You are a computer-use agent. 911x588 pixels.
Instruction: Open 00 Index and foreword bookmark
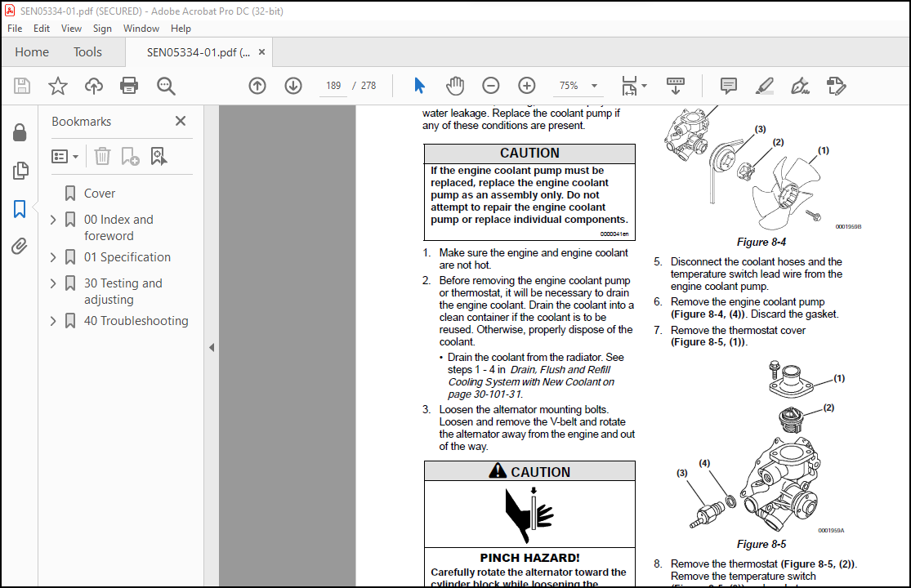tap(119, 228)
